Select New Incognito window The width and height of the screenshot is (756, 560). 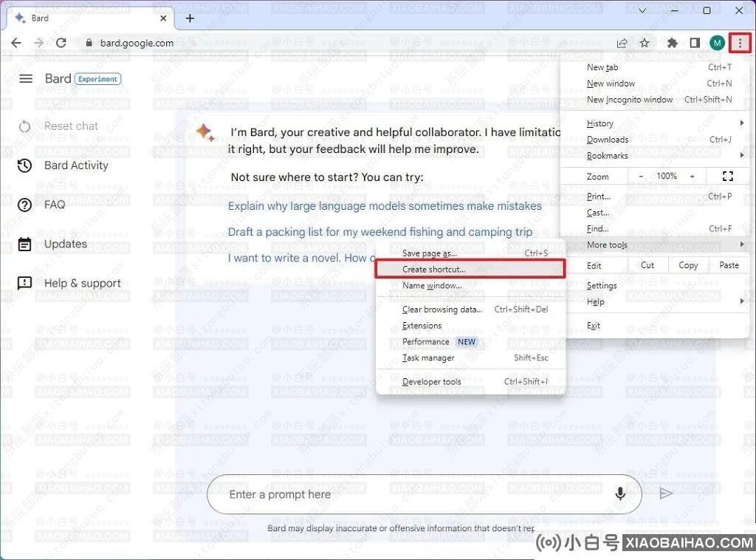coord(655,100)
